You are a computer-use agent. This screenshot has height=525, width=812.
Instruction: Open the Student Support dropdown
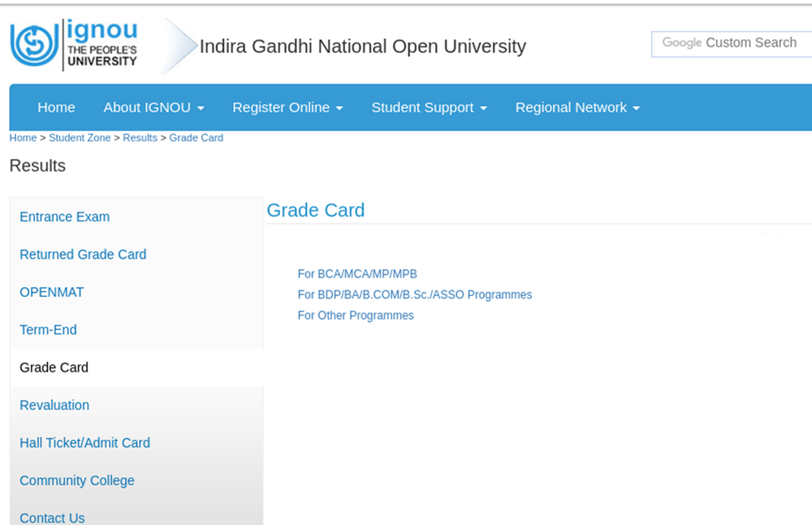coord(429,107)
